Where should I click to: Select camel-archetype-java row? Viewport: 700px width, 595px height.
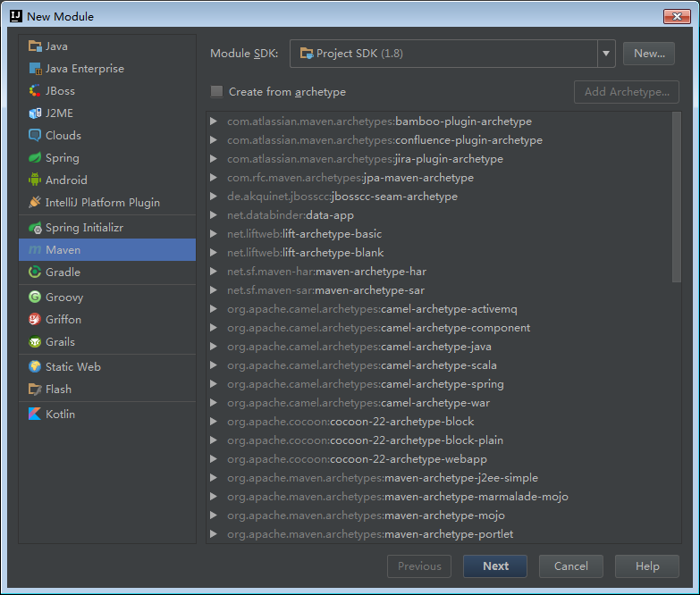(x=439, y=346)
